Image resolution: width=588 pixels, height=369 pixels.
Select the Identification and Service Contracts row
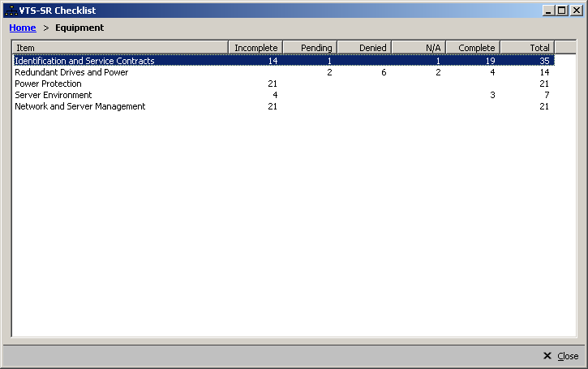tap(84, 61)
